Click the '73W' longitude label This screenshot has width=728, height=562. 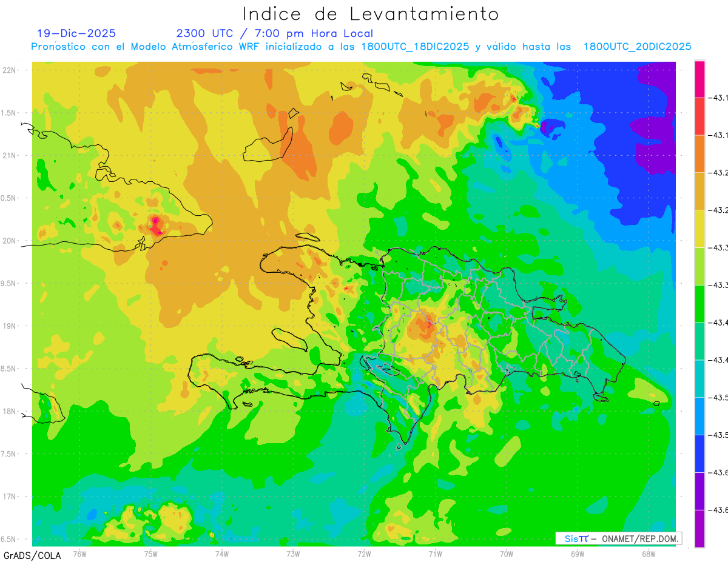click(293, 554)
